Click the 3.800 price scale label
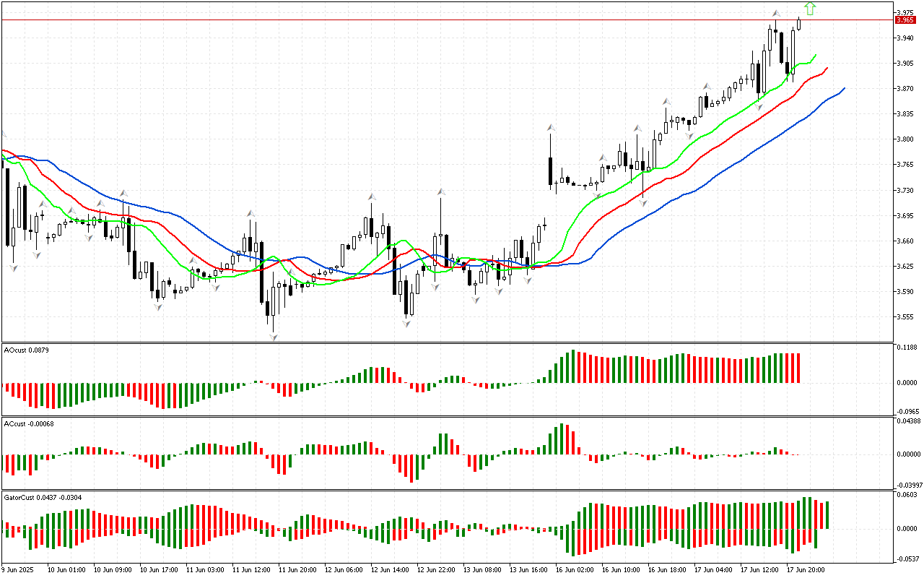924x578 pixels. click(905, 139)
